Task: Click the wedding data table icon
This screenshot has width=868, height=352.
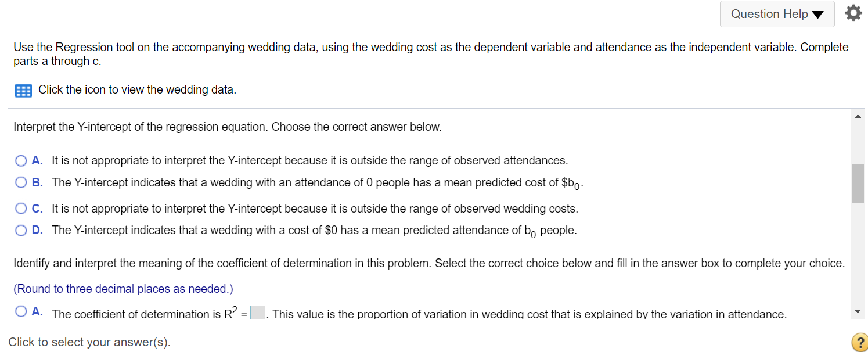Action: click(x=23, y=91)
